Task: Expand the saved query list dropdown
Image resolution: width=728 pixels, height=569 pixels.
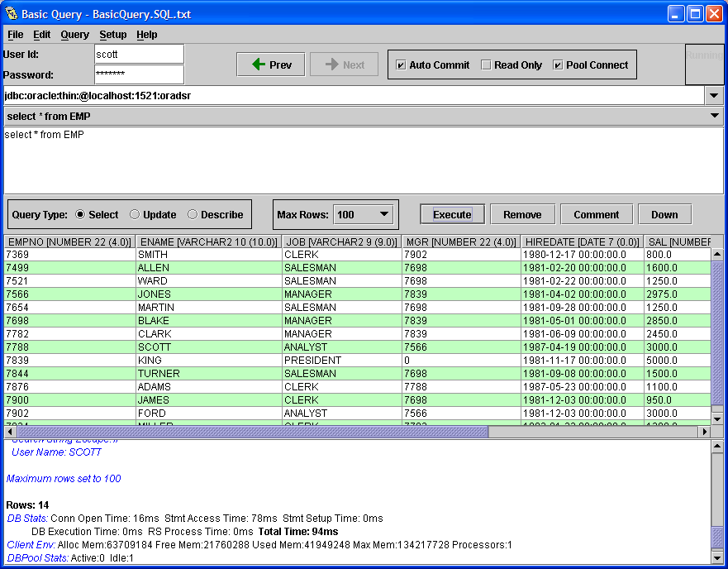Action: [714, 116]
